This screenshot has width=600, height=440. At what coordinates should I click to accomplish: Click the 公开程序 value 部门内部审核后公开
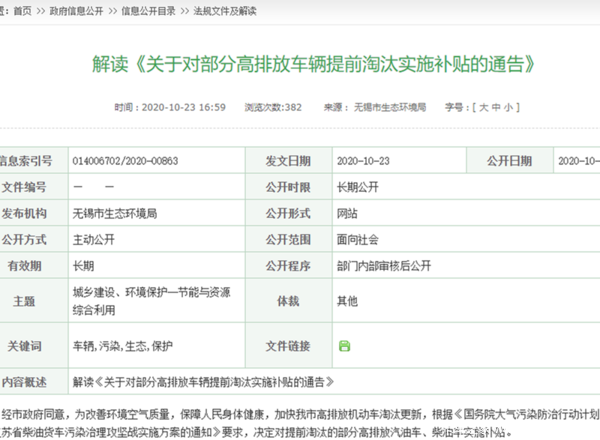pyautogui.click(x=383, y=266)
